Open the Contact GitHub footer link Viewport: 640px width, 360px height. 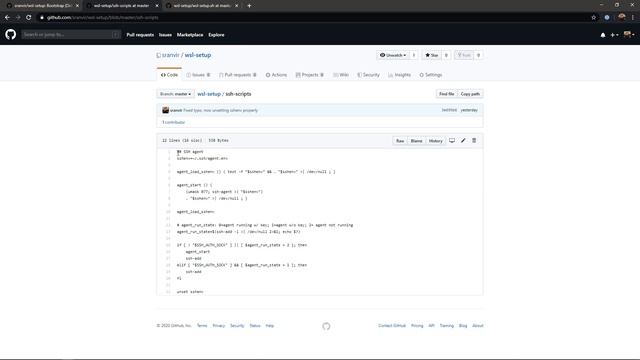(392, 326)
